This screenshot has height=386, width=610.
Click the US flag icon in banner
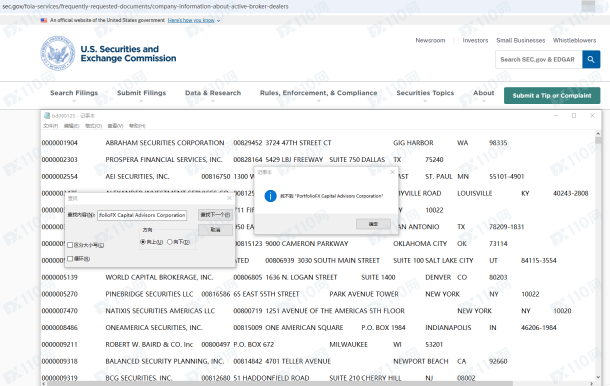click(44, 20)
